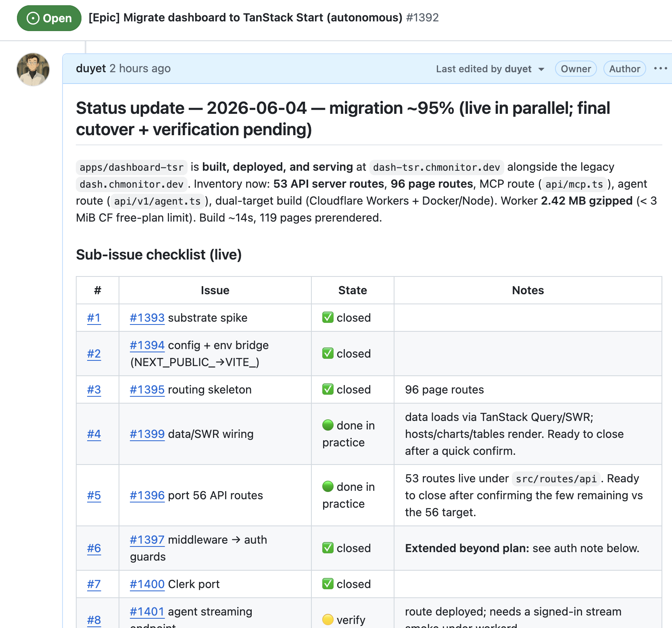Open issue #1396 port 56 API routes

147,496
